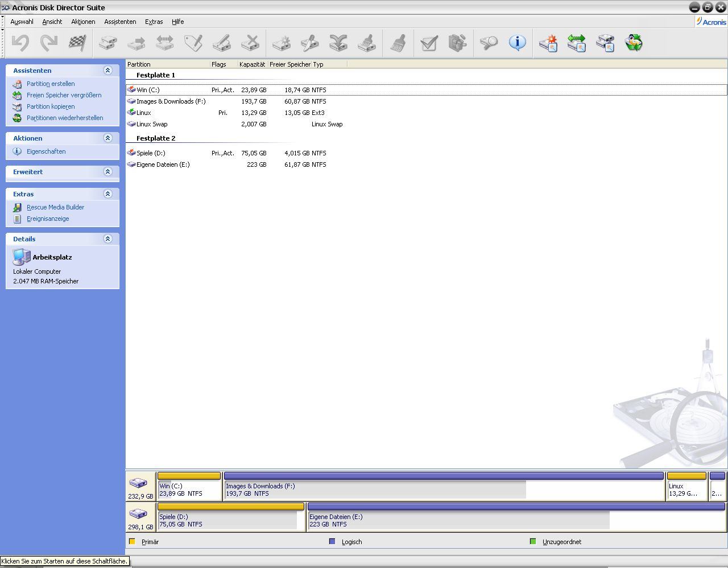Screen dimensions: 728x568
Task: Collapse the Extras sidebar panel
Action: [x=107, y=194]
